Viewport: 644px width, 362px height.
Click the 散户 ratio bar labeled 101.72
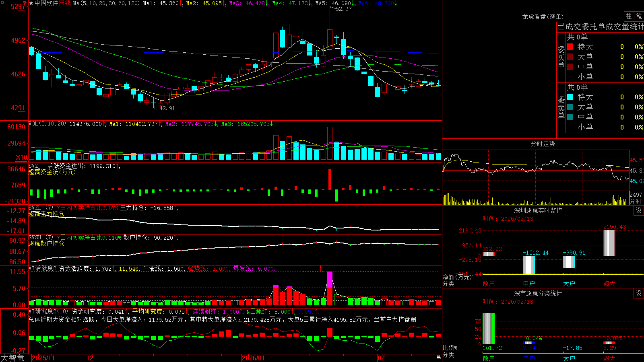489,328
